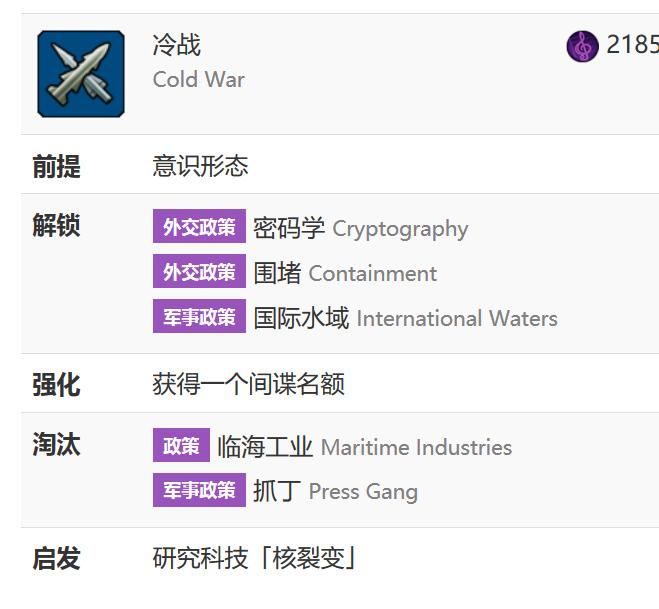Click the 获得一个间谍名额 boost text
The height and width of the screenshot is (609, 659).
248,384
